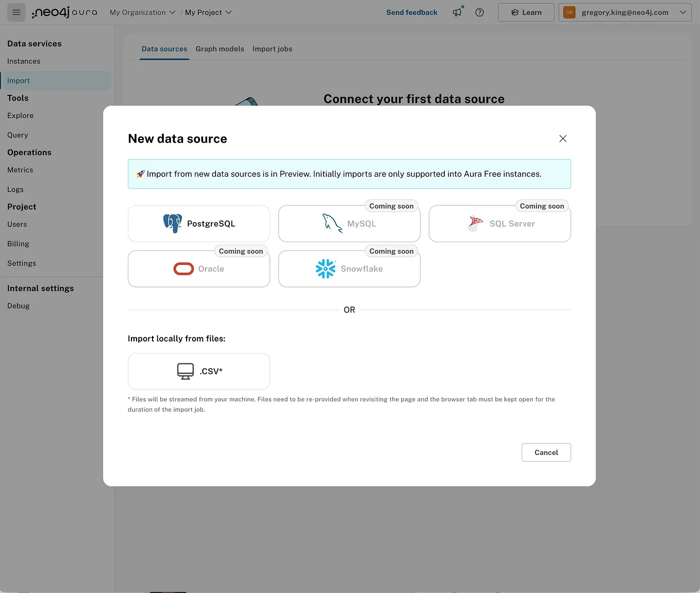Click the MySQL dolphin icon
This screenshot has height=593, width=700.
pos(331,223)
